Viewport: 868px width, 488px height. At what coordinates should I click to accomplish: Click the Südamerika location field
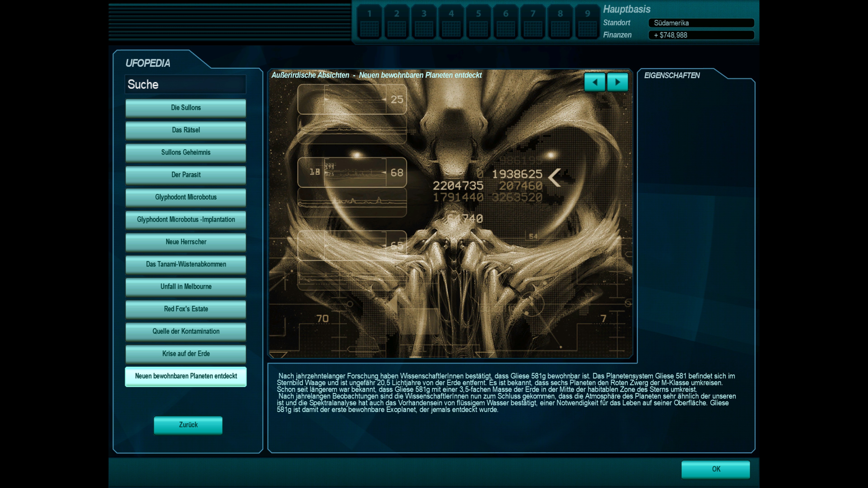(701, 23)
